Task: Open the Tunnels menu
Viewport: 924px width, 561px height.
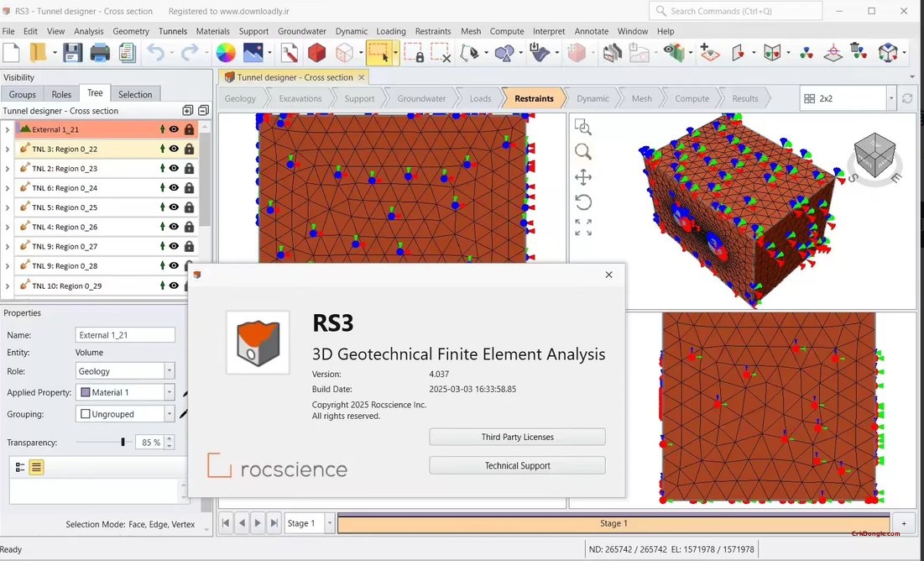Action: pos(173,31)
